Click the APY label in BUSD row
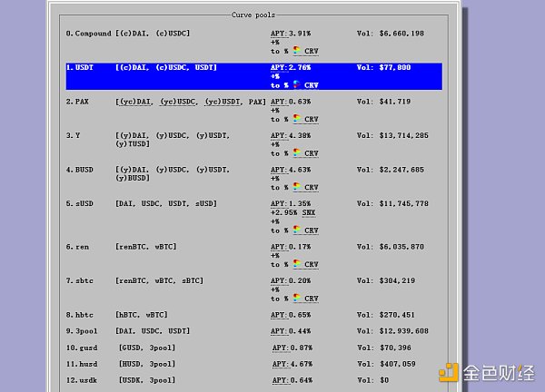Image resolution: width=545 pixels, height=392 pixels. [277, 169]
